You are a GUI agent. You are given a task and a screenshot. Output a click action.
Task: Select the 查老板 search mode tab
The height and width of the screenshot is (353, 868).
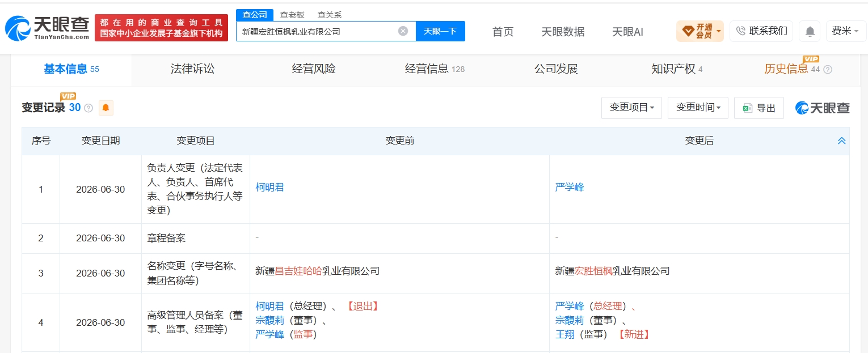coord(292,15)
